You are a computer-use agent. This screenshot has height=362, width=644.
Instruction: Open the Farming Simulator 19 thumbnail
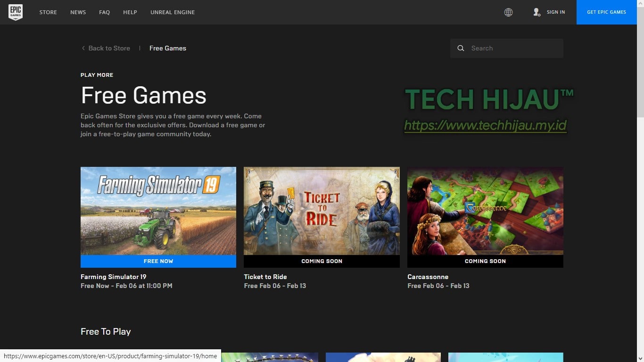158,211
